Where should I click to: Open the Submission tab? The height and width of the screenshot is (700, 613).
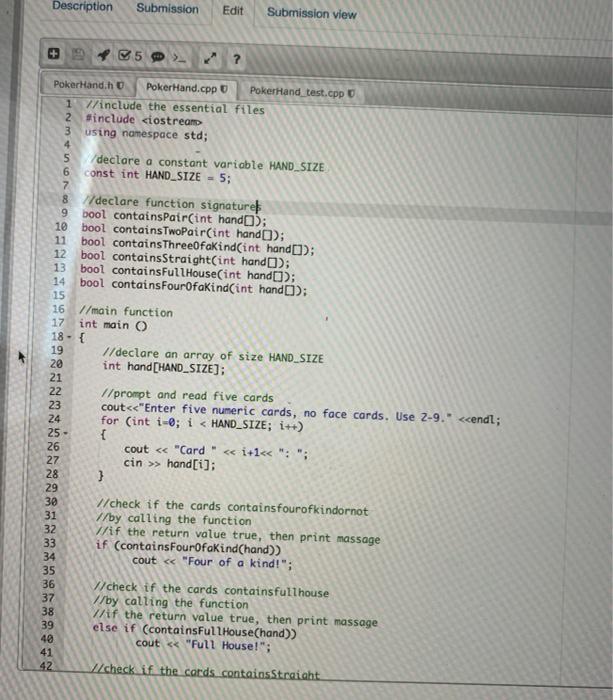pos(167,8)
